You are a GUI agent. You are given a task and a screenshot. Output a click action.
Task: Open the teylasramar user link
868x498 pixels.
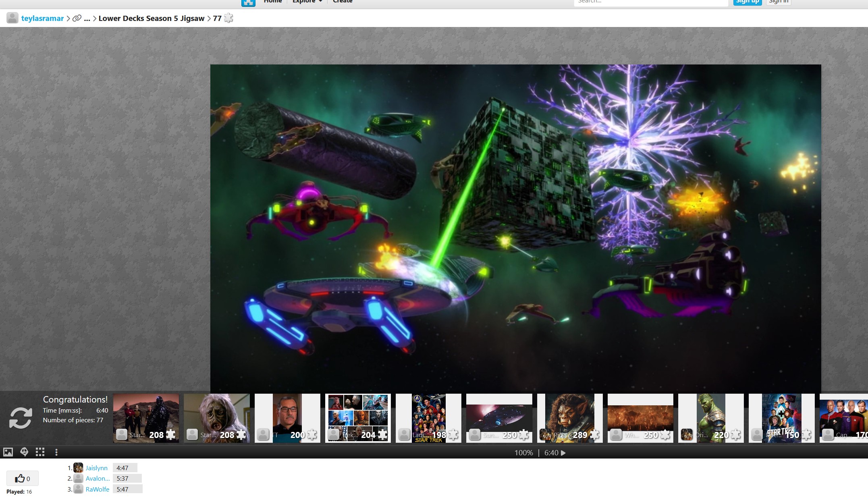click(x=42, y=19)
